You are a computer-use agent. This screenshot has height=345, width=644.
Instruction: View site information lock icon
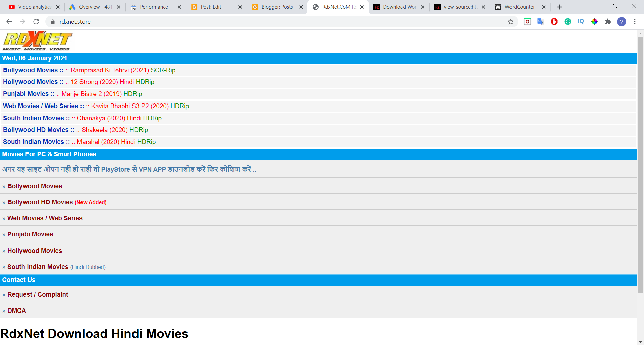53,22
